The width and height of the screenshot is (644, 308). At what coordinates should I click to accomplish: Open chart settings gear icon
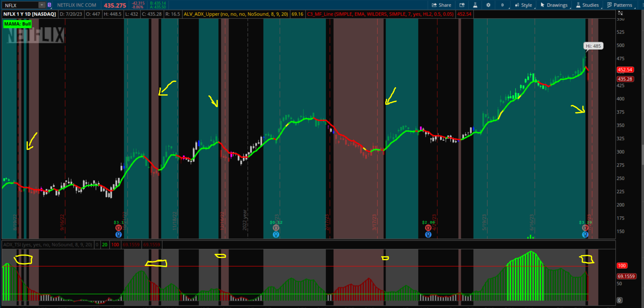(x=488, y=5)
